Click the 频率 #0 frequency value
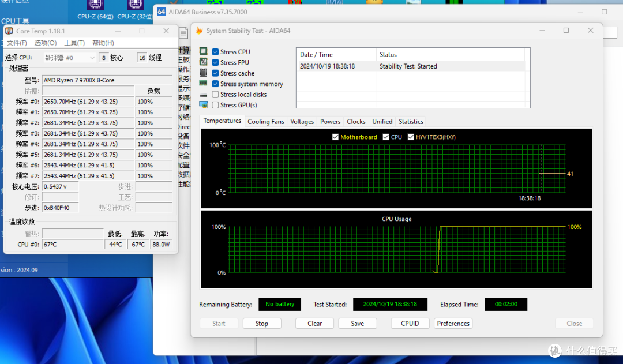Screen dimensions: 623x364 [x=88, y=102]
